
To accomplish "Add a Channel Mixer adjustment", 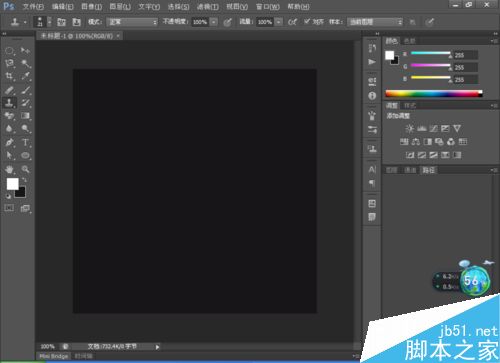I will click(x=451, y=142).
